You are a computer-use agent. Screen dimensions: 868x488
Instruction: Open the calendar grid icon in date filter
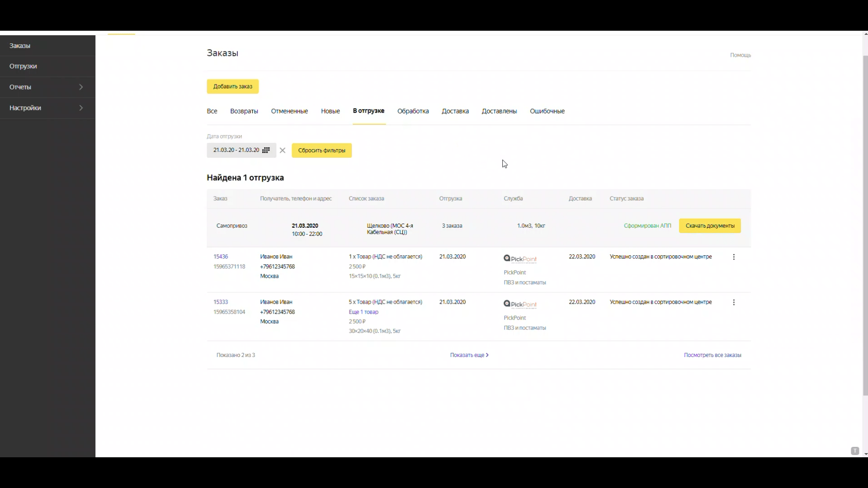pos(266,150)
